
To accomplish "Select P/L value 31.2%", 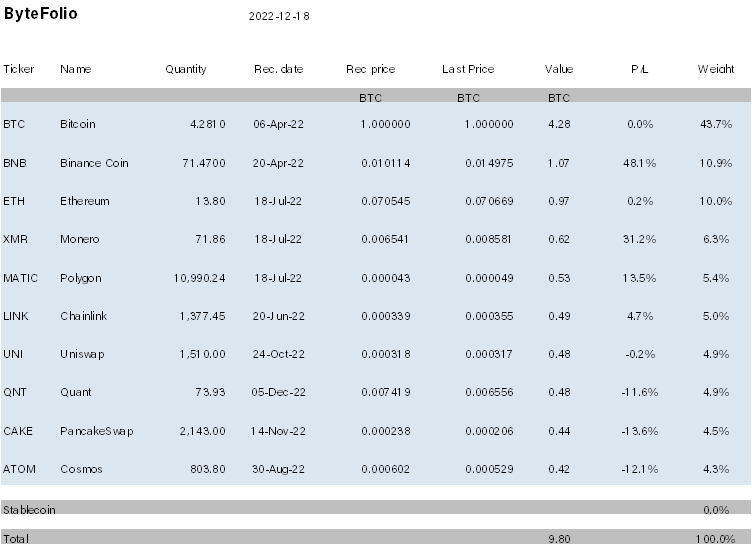I will tap(640, 239).
